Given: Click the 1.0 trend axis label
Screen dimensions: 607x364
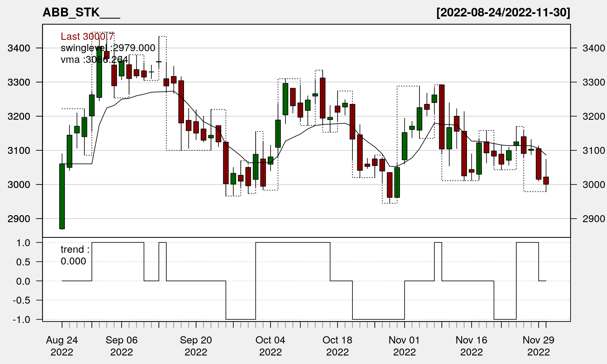Looking at the screenshot, I should [x=23, y=243].
